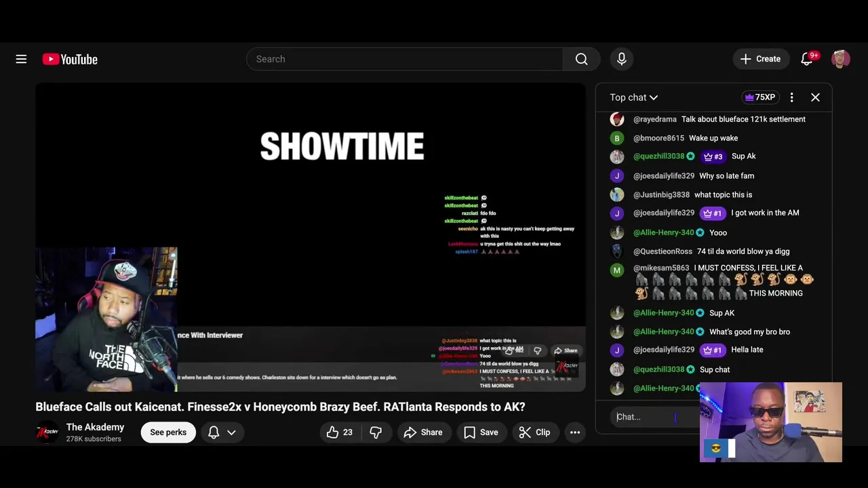This screenshot has height=488, width=868.
Task: Expand the Top chat dropdown
Action: (633, 98)
